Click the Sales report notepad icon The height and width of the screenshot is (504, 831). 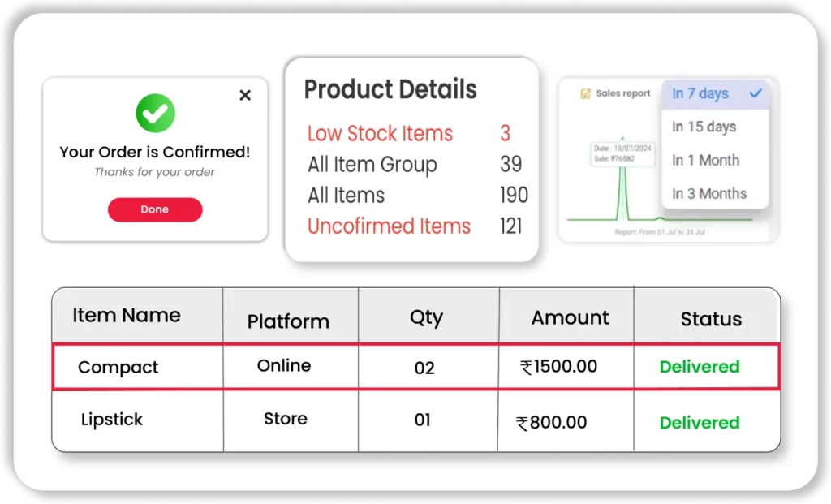pos(585,93)
